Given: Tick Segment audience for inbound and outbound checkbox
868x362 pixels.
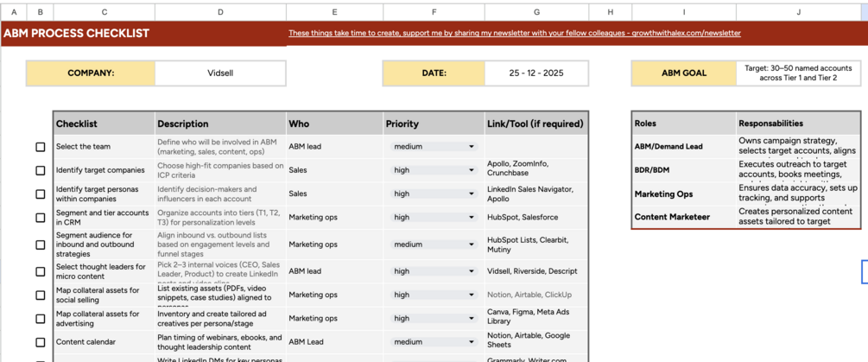Looking at the screenshot, I should tap(41, 245).
